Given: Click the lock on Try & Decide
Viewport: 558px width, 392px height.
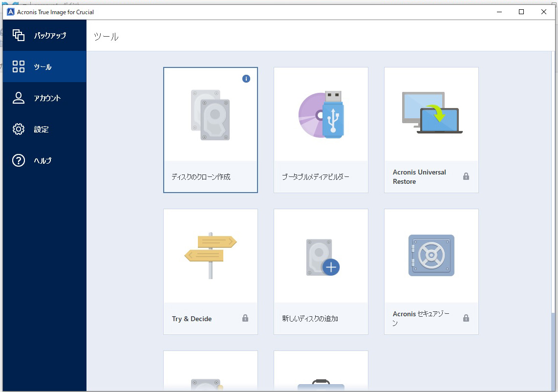Looking at the screenshot, I should pyautogui.click(x=245, y=318).
